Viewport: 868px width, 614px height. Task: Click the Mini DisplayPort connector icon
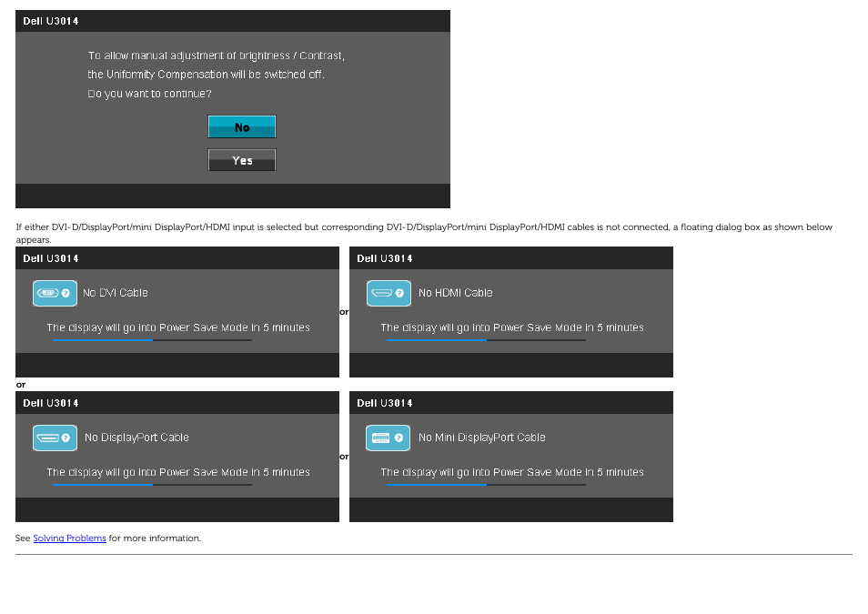[389, 438]
